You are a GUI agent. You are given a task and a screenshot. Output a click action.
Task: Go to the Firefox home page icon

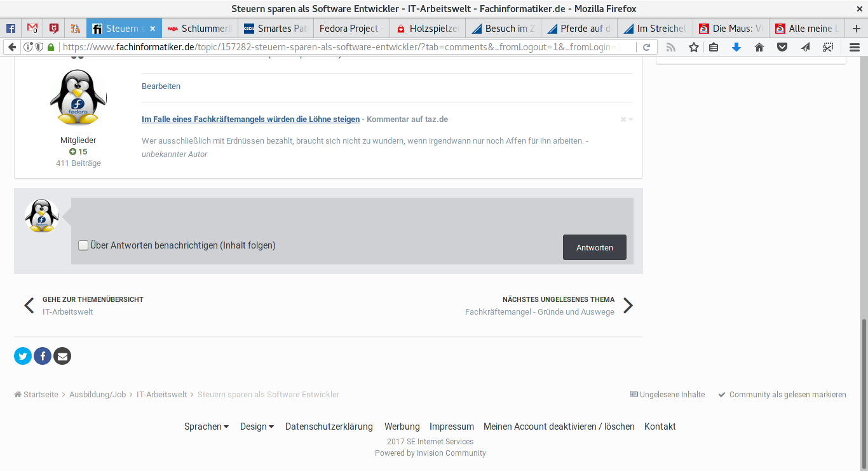[759, 47]
